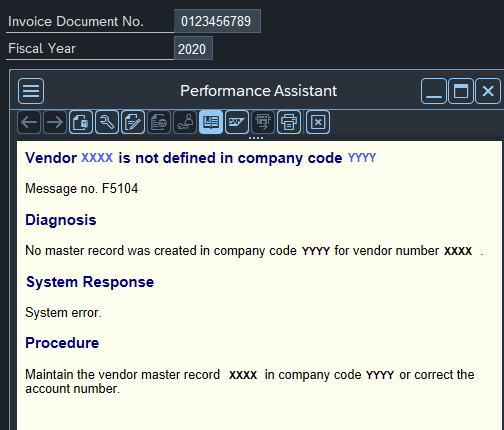
Task: Click the back arrow in Performance Assistant toolbar
Action: (x=29, y=122)
